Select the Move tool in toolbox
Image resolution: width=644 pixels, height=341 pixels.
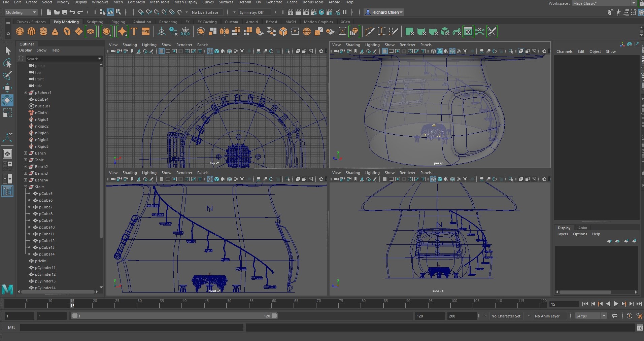[x=7, y=88]
